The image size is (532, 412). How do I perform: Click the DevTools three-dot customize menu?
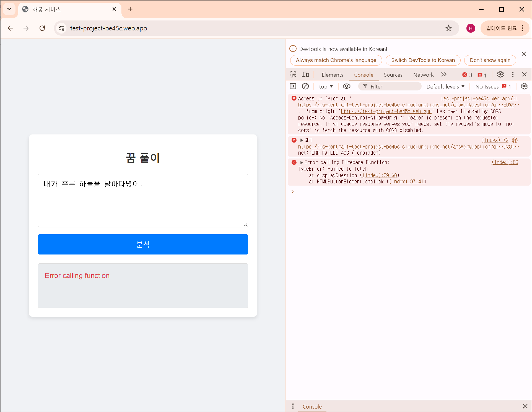click(513, 75)
